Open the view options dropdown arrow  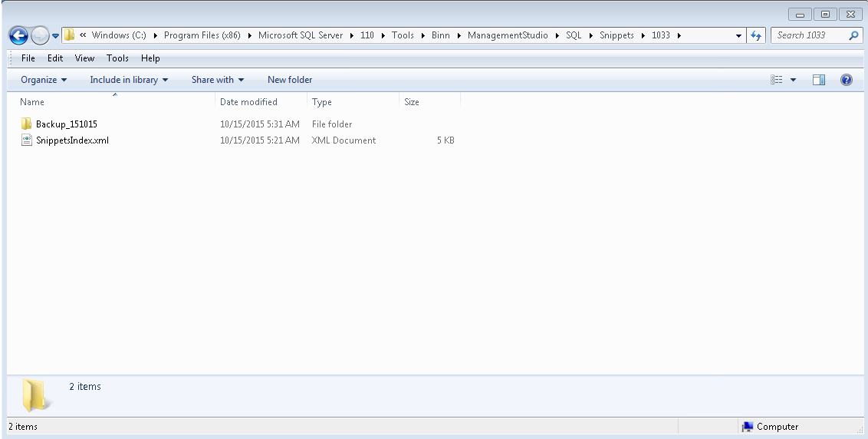(793, 80)
